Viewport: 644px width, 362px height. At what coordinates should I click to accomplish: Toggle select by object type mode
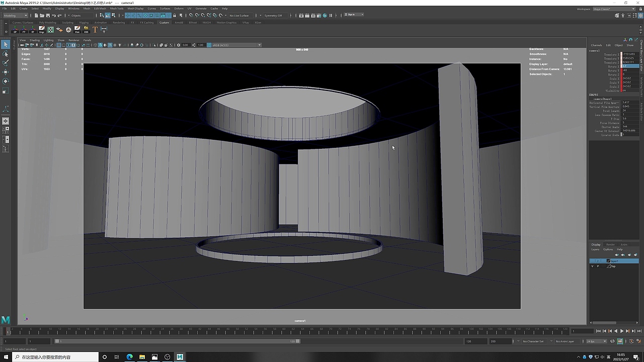pyautogui.click(x=108, y=16)
